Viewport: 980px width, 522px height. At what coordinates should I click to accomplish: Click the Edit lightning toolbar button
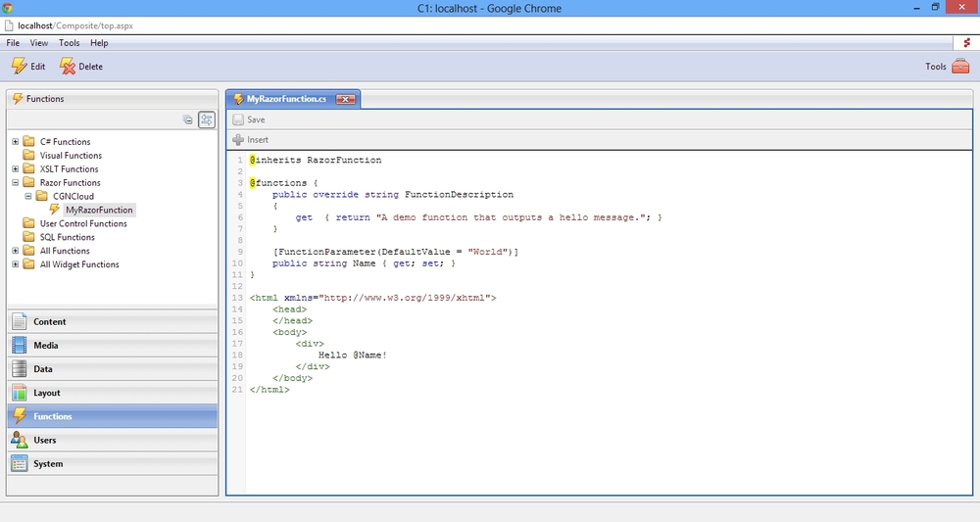(x=27, y=67)
